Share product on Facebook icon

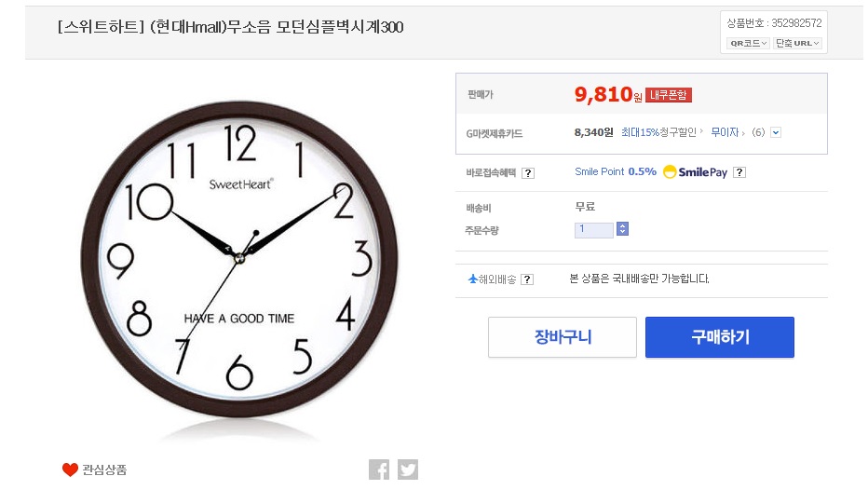379,470
